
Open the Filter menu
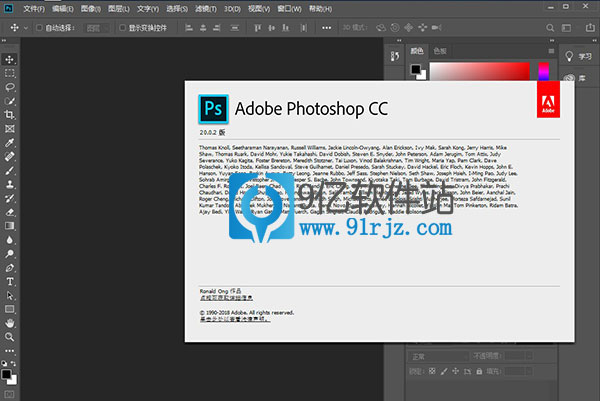[x=206, y=8]
